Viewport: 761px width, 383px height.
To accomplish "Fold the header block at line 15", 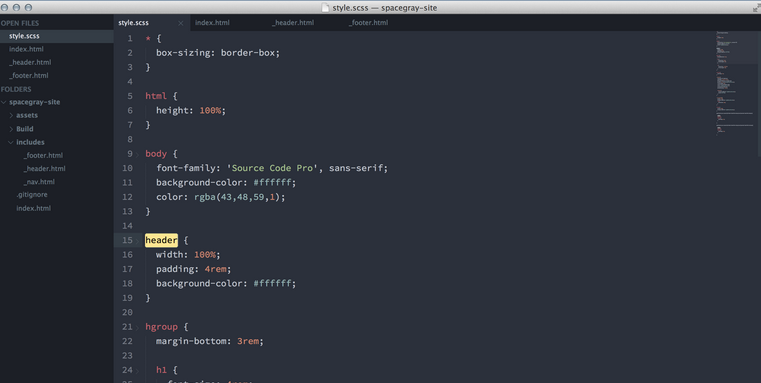I will click(137, 241).
